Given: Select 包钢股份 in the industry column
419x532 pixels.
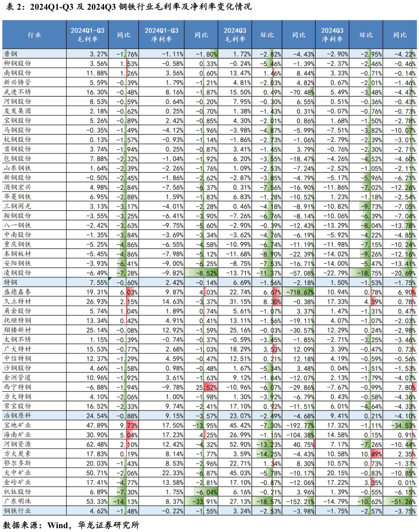Looking at the screenshot, I should 17,158.
